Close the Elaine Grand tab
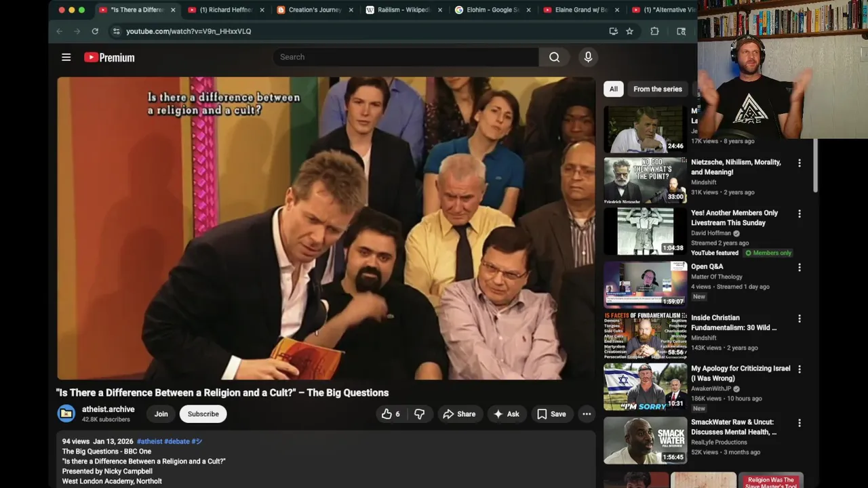868x488 pixels. coord(617,10)
